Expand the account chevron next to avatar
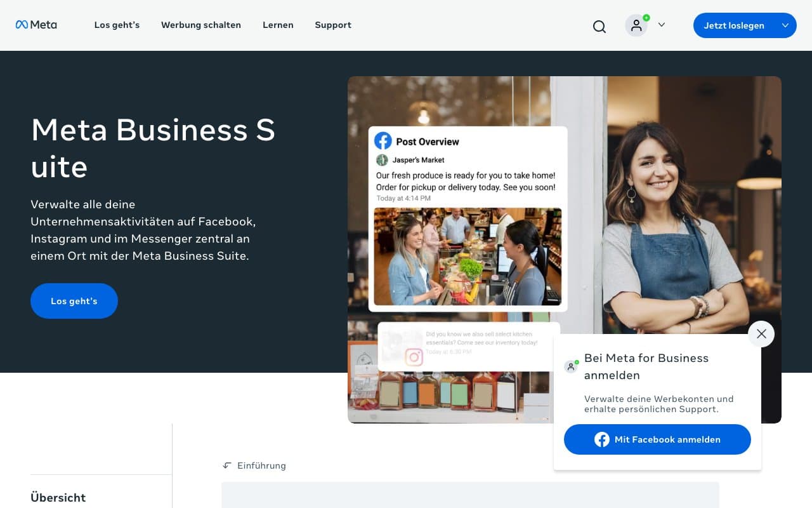The width and height of the screenshot is (812, 508). click(662, 25)
